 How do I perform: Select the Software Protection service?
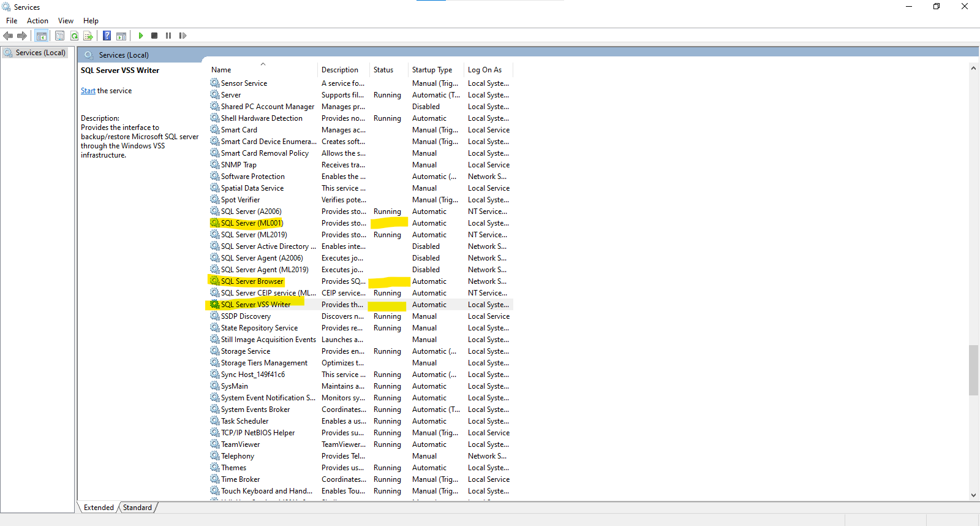click(360, 177)
